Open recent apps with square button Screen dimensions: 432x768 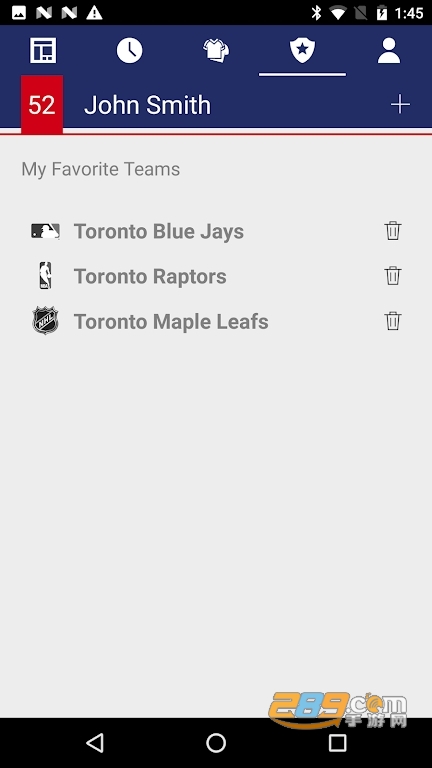[337, 743]
